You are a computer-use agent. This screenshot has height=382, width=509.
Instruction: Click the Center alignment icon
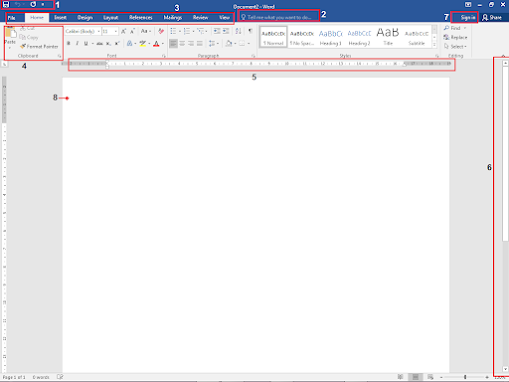point(182,43)
